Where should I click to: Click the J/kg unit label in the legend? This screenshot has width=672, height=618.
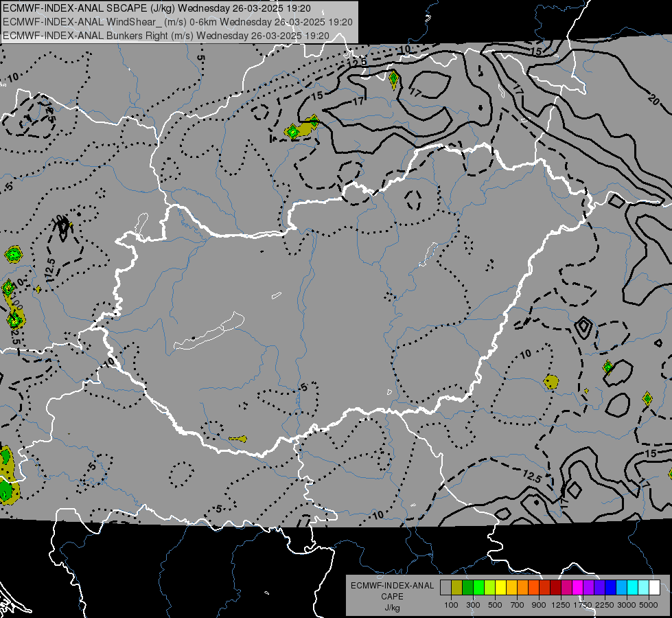coord(392,608)
